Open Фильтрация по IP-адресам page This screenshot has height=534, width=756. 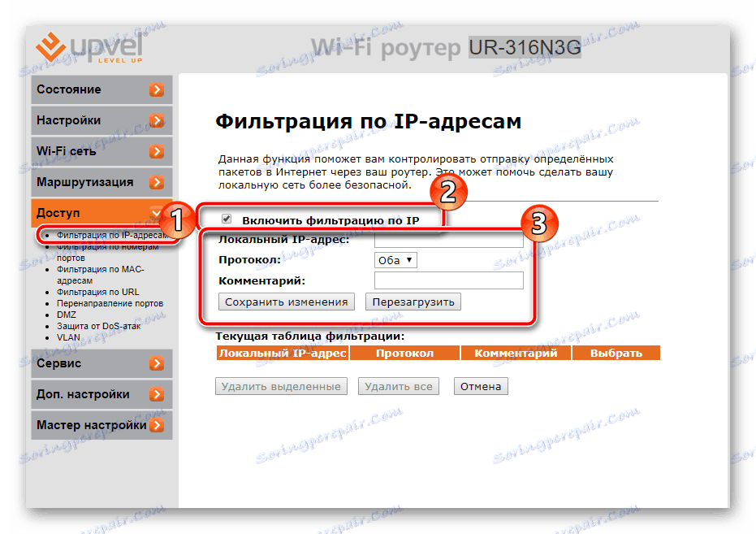(112, 235)
